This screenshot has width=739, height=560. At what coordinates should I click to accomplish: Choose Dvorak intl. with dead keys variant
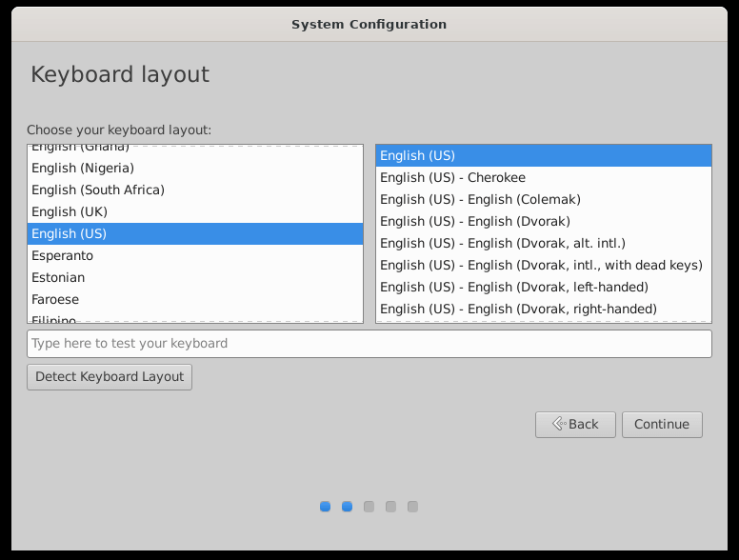tap(541, 266)
